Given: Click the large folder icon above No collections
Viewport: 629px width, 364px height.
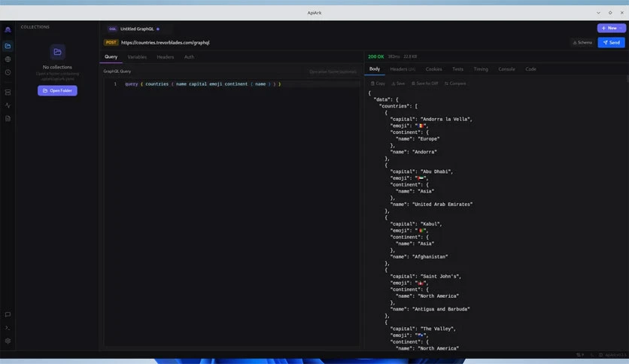Looking at the screenshot, I should click(57, 52).
